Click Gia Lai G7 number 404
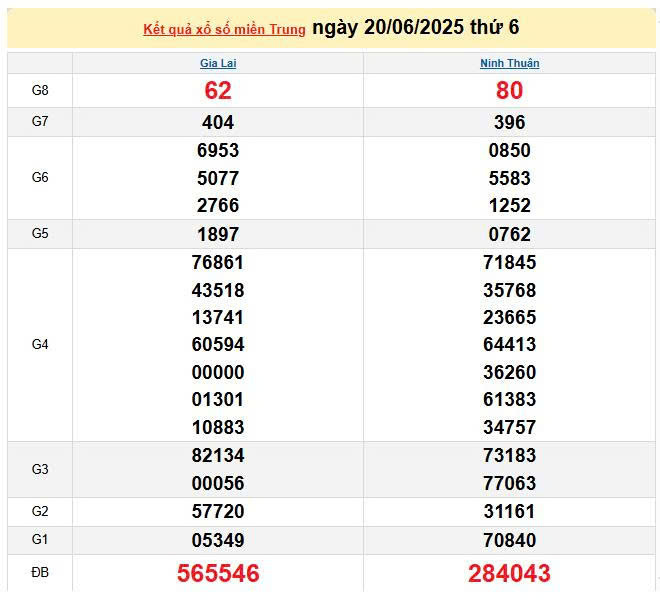 point(218,122)
